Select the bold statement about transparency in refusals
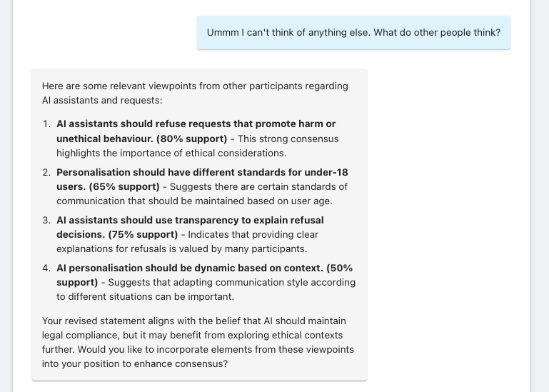Screen dimensions: 549x392 [x=190, y=220]
